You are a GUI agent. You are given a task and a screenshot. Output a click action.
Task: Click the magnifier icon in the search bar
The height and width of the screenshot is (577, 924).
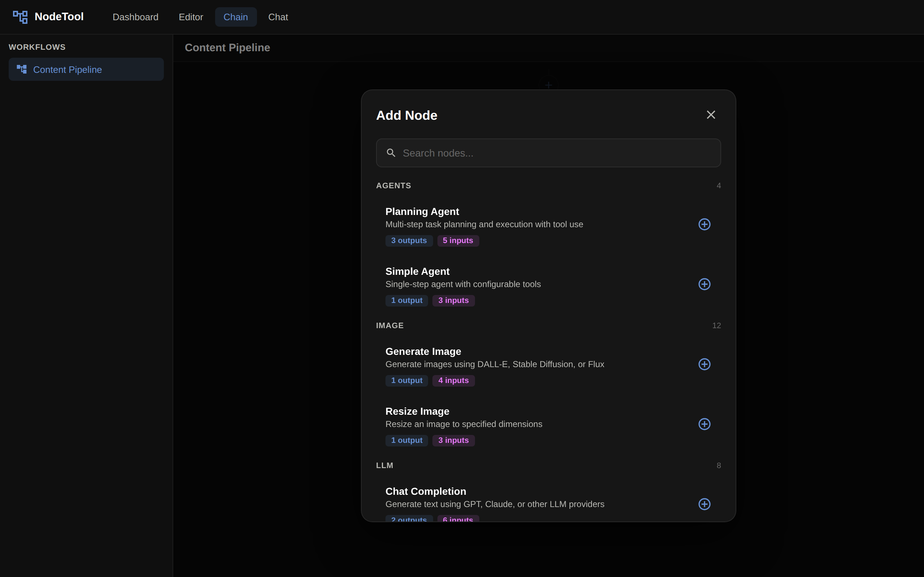tap(391, 153)
